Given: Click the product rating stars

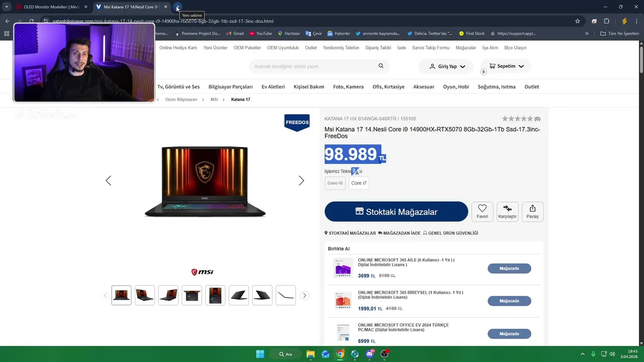Looking at the screenshot, I should click(517, 119).
